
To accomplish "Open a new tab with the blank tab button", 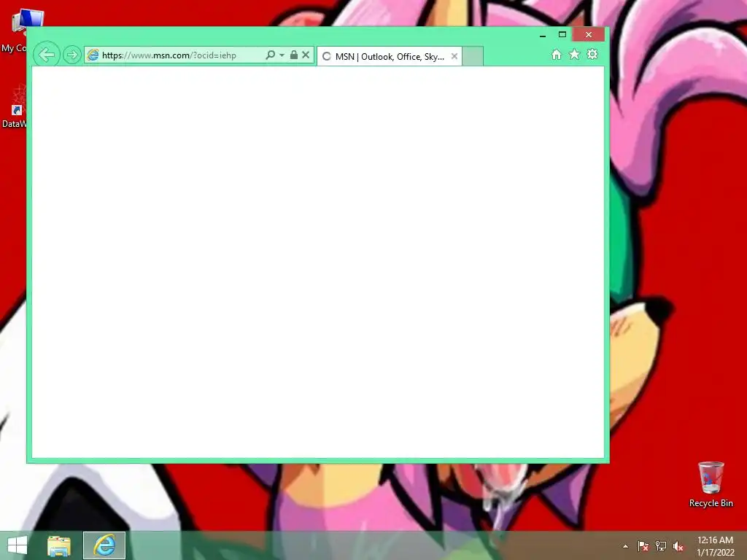I will point(473,56).
